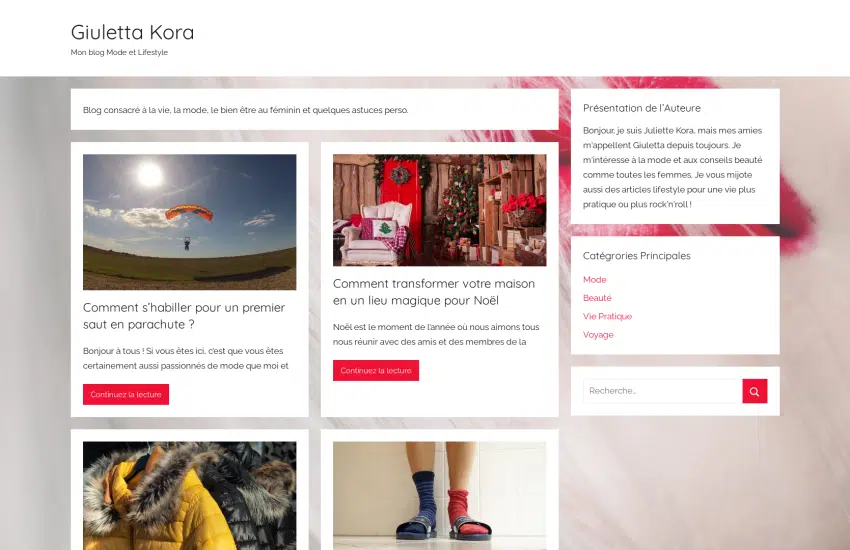The image size is (850, 550).
Task: Click the 'Mon blog Mode et Lifestyle' tagline
Action: pos(119,53)
